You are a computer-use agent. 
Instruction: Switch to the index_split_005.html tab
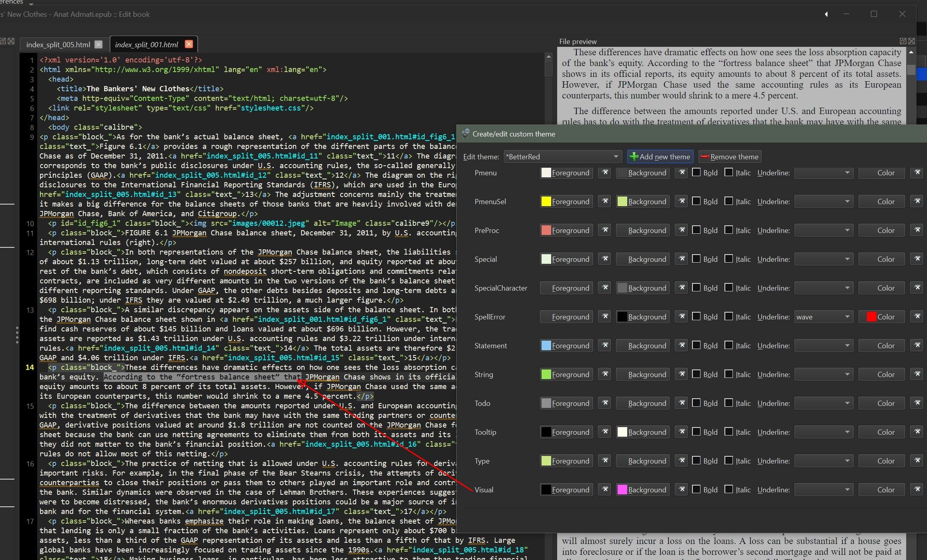coord(58,44)
